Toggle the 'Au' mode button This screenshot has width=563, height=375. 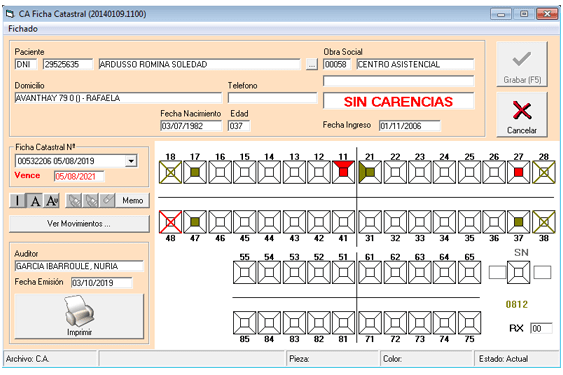pos(52,200)
